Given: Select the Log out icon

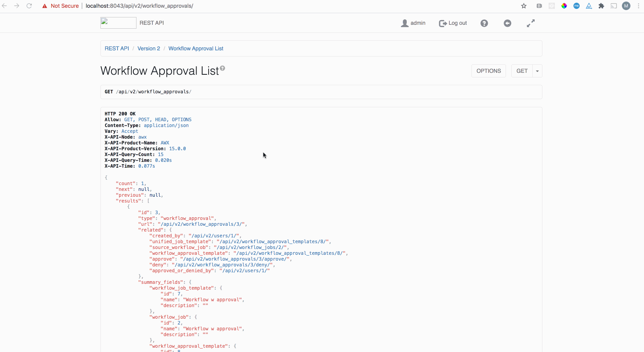Looking at the screenshot, I should coord(443,23).
